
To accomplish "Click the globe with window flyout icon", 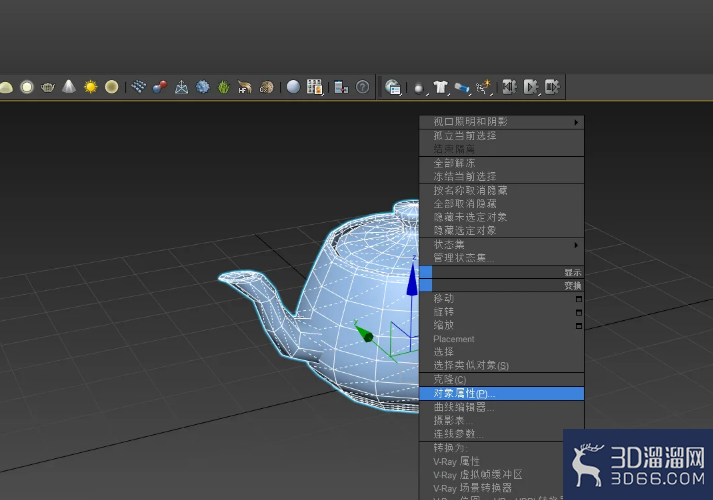I will (392, 87).
